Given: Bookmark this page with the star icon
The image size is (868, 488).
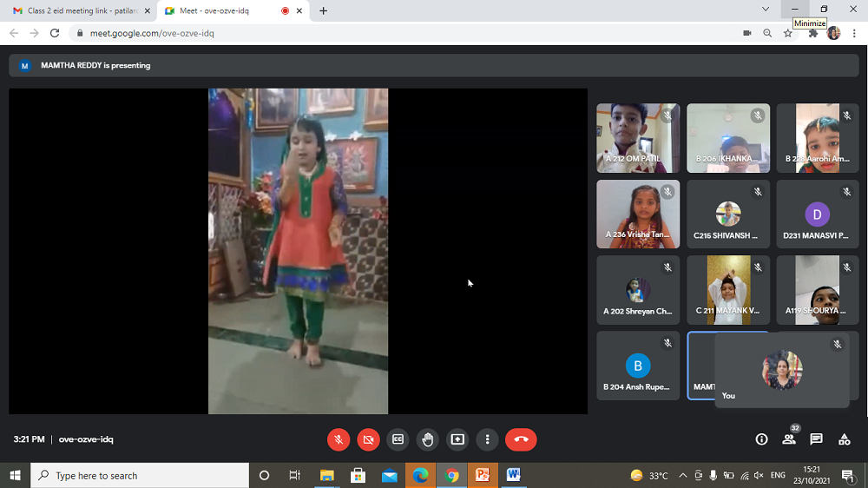Looking at the screenshot, I should [x=788, y=33].
